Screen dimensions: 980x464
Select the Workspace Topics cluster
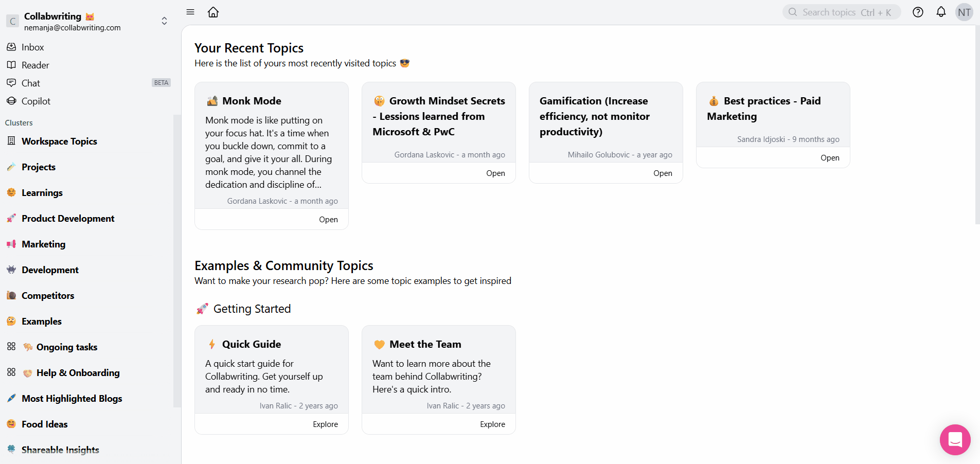tap(59, 141)
